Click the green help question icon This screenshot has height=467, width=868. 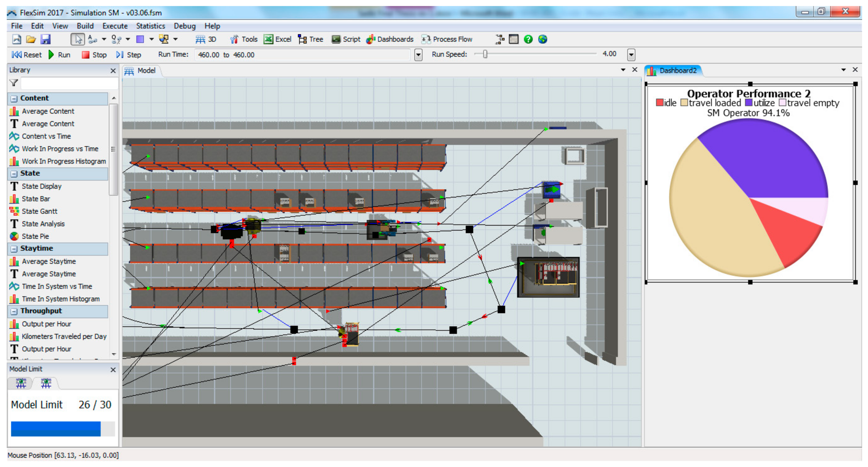click(528, 39)
